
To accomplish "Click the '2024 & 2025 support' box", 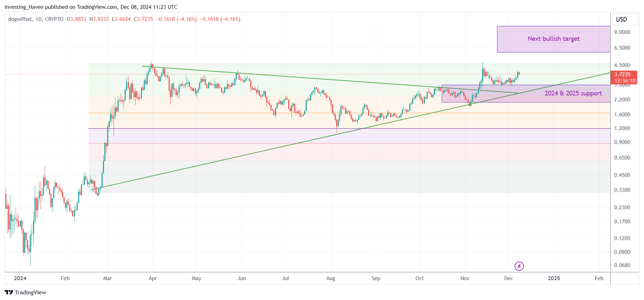I will pos(526,94).
